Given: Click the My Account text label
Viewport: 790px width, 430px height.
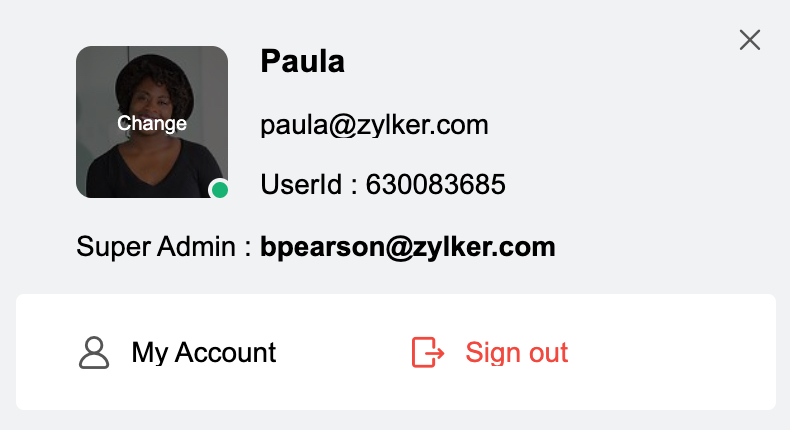Looking at the screenshot, I should point(204,352).
